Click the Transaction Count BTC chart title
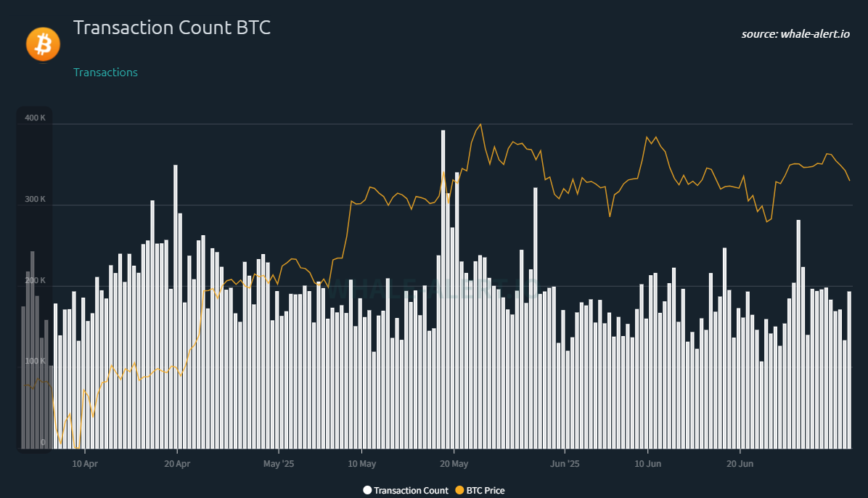The width and height of the screenshot is (868, 498). pyautogui.click(x=171, y=28)
